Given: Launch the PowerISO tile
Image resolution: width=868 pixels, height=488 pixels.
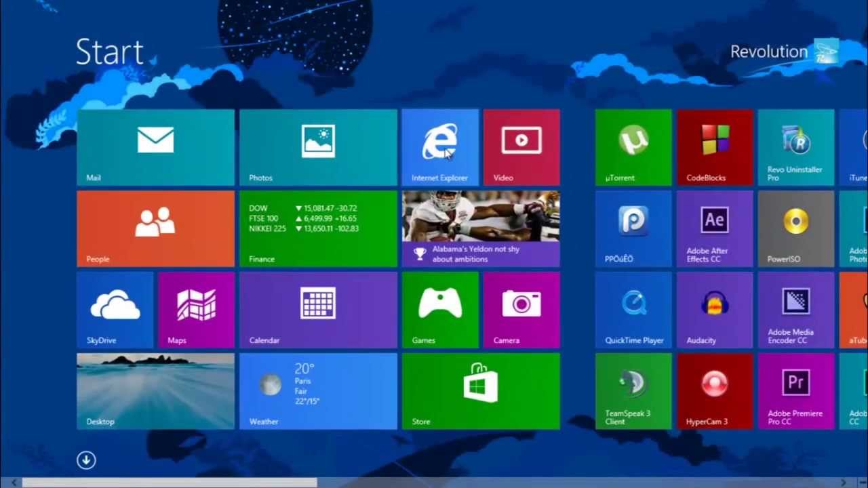Looking at the screenshot, I should (x=796, y=228).
